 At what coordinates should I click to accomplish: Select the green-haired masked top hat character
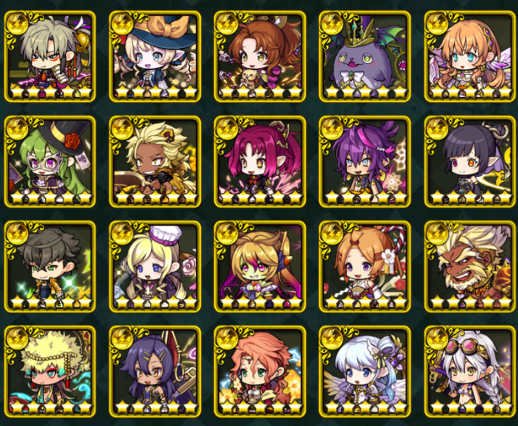coord(50,161)
